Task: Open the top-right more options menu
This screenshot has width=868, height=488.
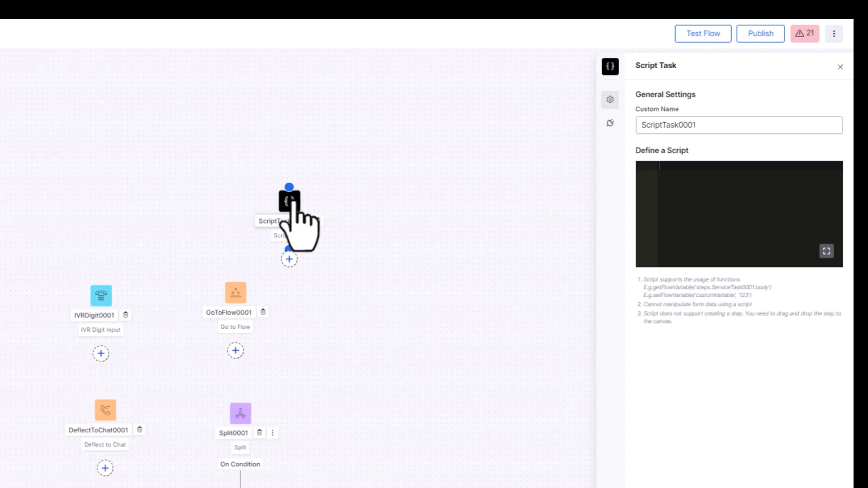Action: tap(834, 34)
